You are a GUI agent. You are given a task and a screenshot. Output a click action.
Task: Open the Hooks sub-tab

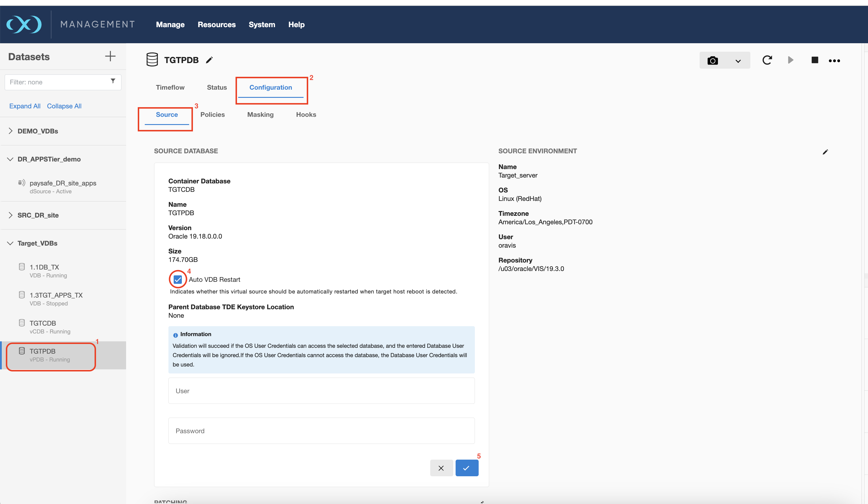coord(306,114)
